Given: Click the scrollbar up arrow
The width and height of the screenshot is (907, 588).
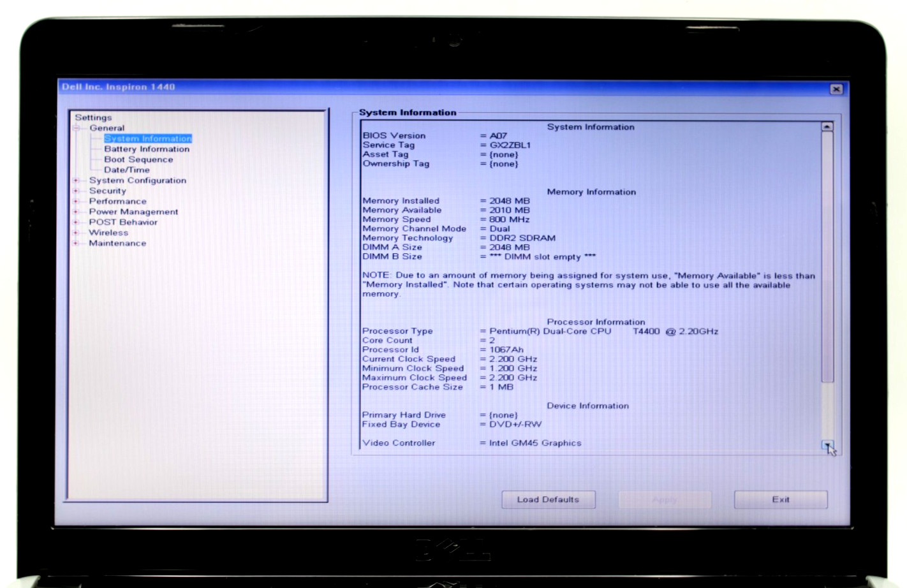Looking at the screenshot, I should tap(827, 126).
